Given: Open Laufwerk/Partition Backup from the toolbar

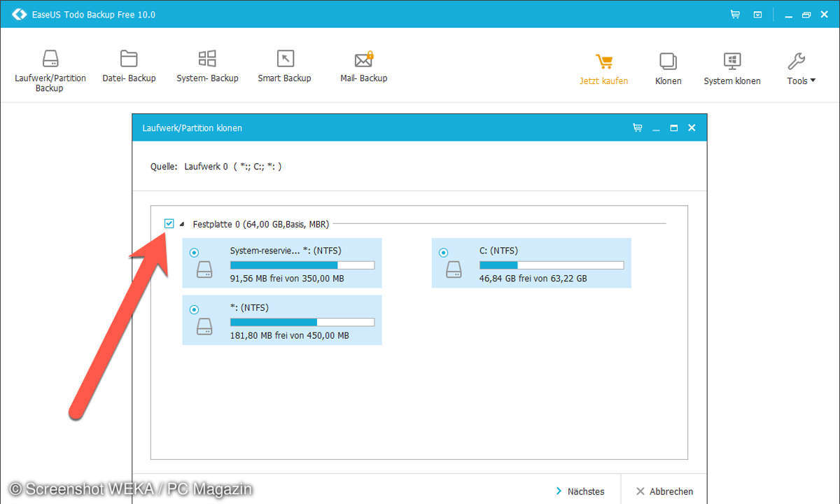Looking at the screenshot, I should point(50,70).
